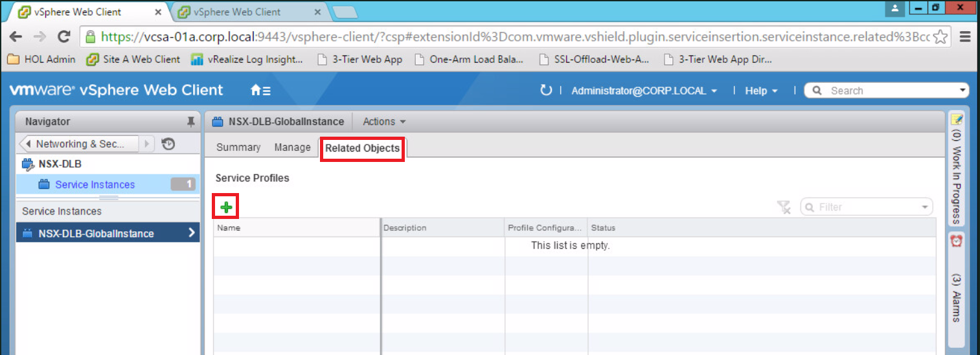Click the refresh icon beside Administrator
Viewport: 980px width, 355px height.
(546, 91)
